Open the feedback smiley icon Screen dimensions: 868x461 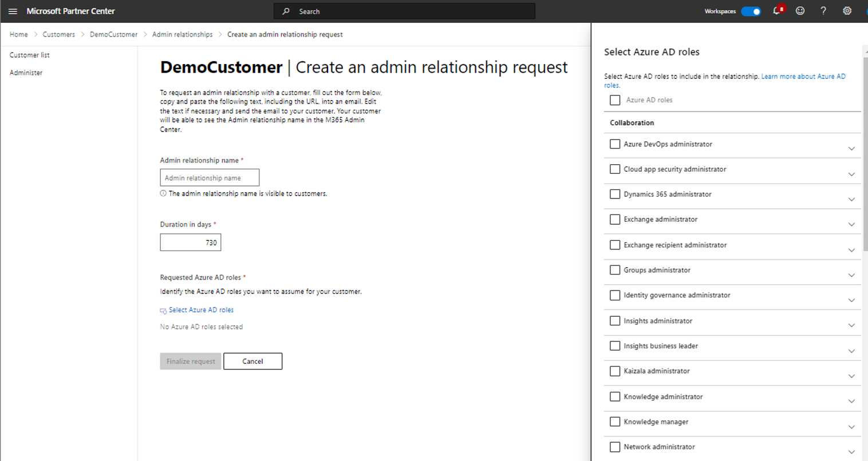coord(800,11)
